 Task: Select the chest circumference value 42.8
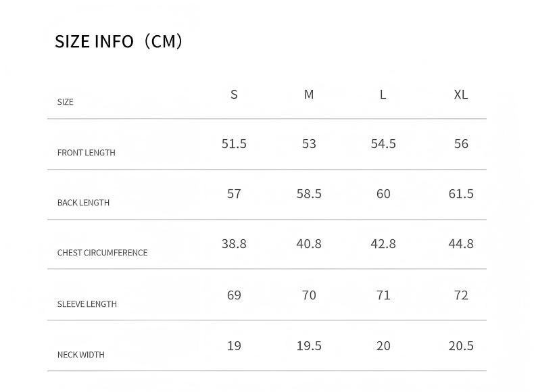(x=383, y=244)
